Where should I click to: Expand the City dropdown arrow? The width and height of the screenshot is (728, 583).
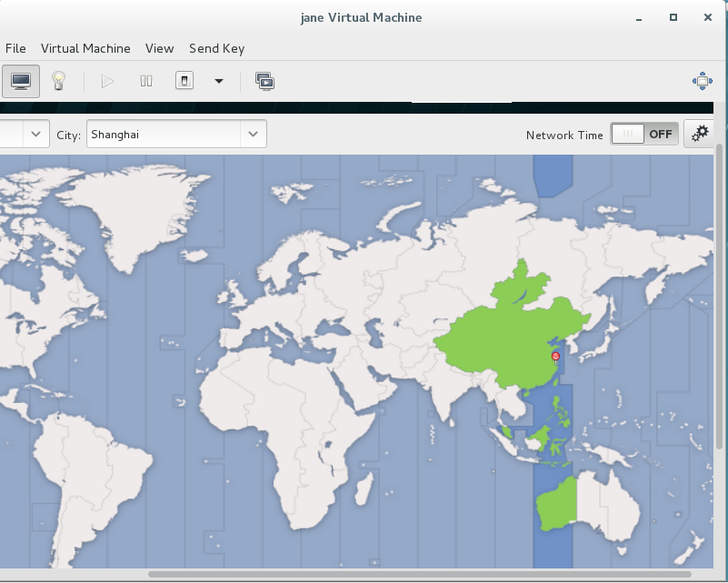[x=253, y=135]
